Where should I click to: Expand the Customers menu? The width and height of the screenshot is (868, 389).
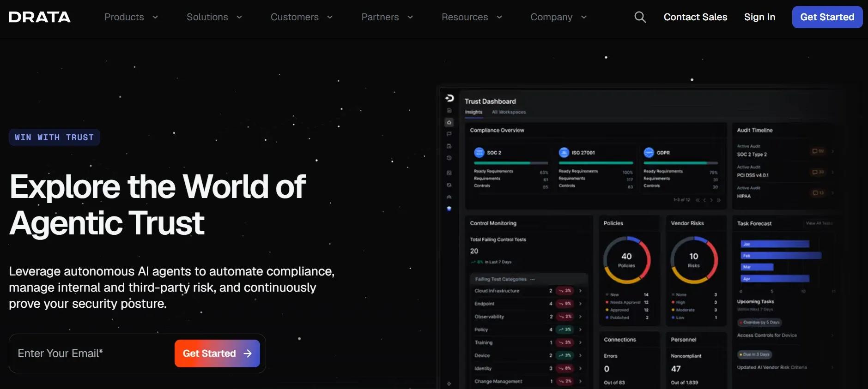point(302,17)
